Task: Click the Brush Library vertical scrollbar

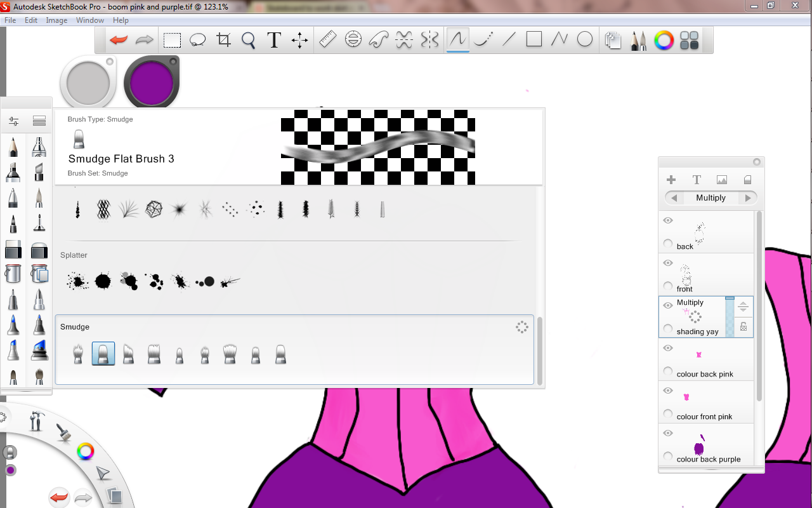Action: click(x=540, y=351)
